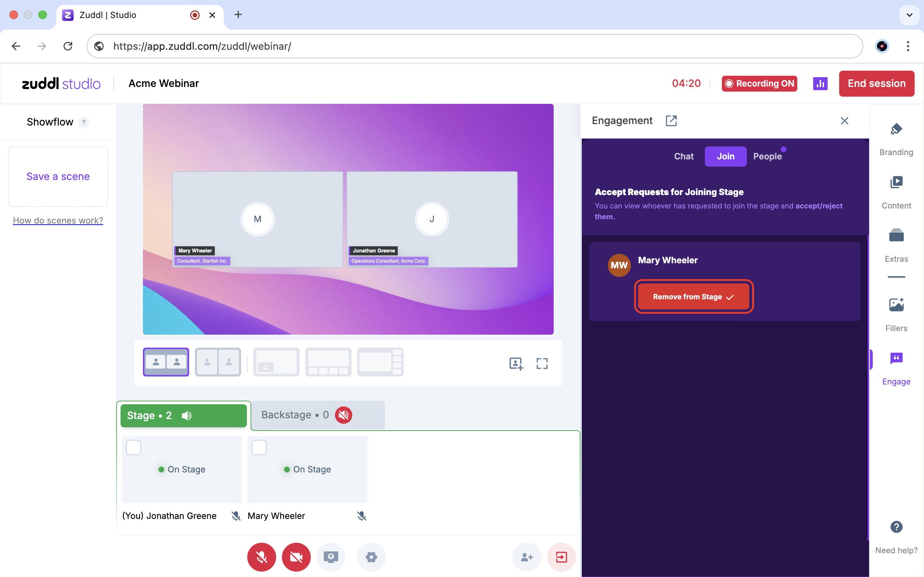Click the invite people icon
This screenshot has height=577, width=924.
527,557
